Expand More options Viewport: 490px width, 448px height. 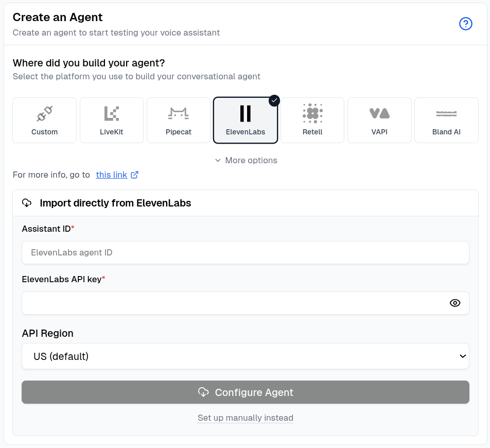tap(246, 160)
